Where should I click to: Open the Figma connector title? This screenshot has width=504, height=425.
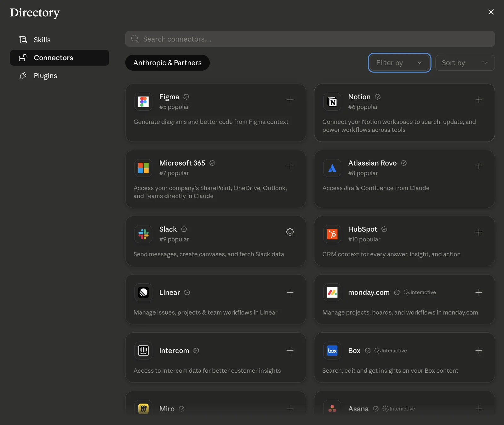(169, 97)
